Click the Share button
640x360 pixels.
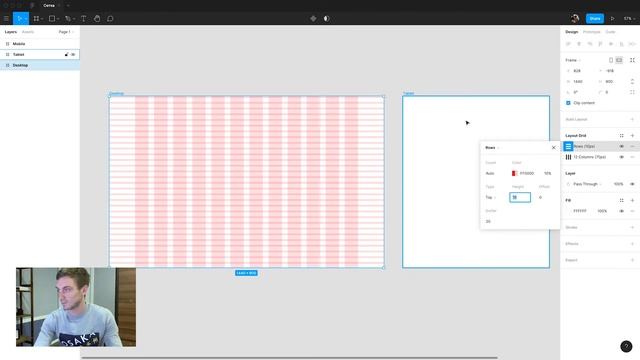tap(595, 18)
